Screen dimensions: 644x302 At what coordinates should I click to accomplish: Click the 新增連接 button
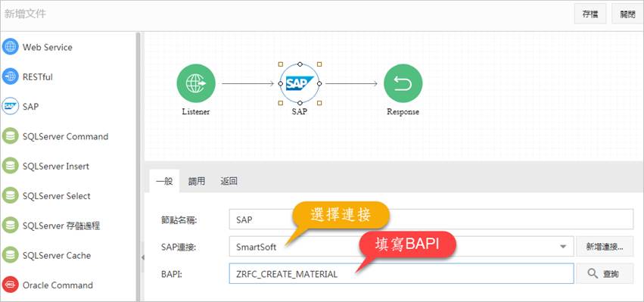tap(605, 247)
